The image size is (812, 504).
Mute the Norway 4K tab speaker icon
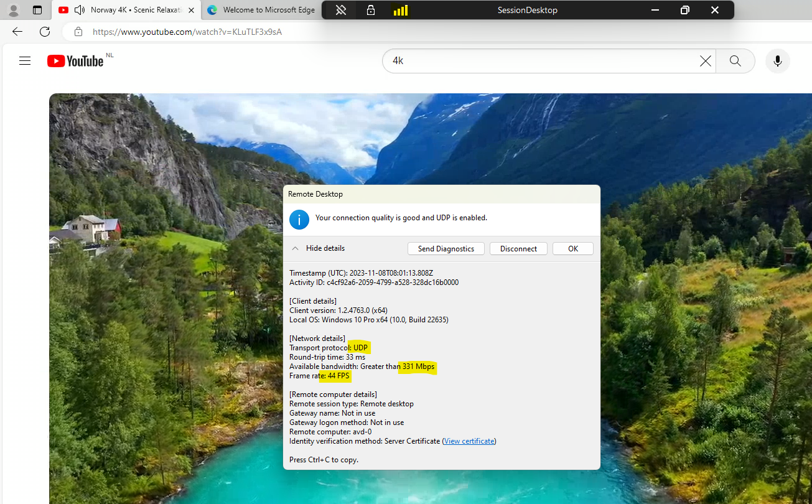click(x=79, y=10)
